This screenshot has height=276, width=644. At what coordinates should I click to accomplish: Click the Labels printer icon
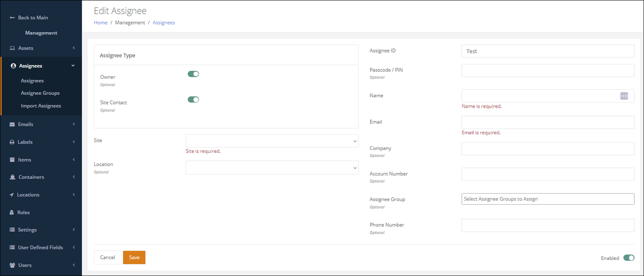[x=12, y=142]
